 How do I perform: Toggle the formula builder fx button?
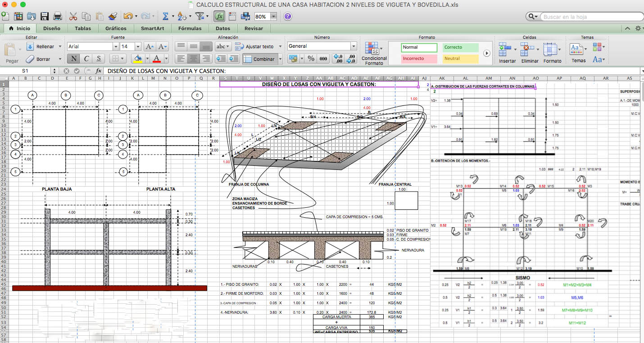pos(219,16)
